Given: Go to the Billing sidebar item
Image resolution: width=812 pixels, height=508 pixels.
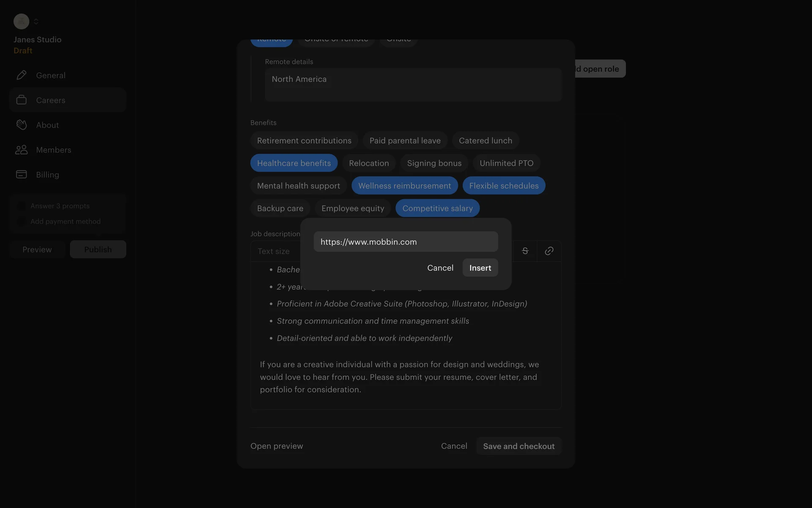Looking at the screenshot, I should pyautogui.click(x=47, y=174).
